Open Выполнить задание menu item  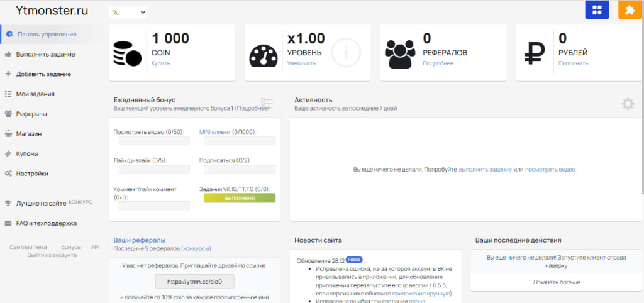pyautogui.click(x=45, y=54)
